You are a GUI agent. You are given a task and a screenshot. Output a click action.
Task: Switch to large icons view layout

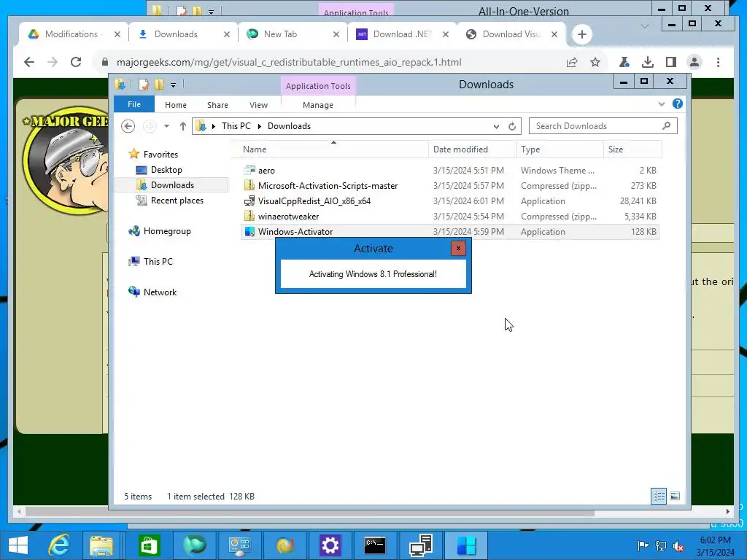(x=675, y=496)
